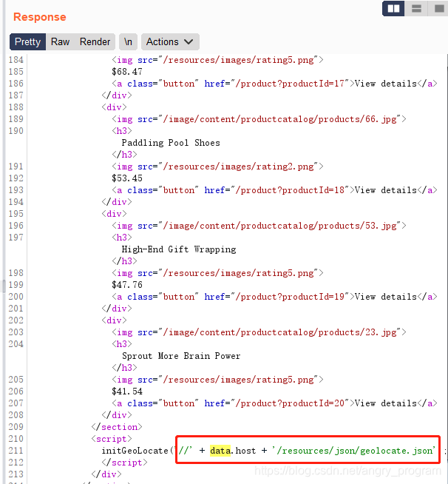Click the productId=19 anchor line
The width and height of the screenshot is (448, 484).
coord(274,297)
